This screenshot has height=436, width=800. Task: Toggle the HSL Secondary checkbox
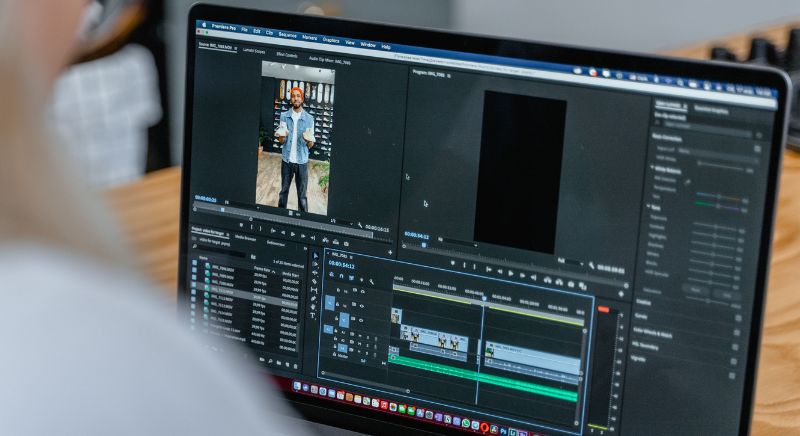pos(733,361)
